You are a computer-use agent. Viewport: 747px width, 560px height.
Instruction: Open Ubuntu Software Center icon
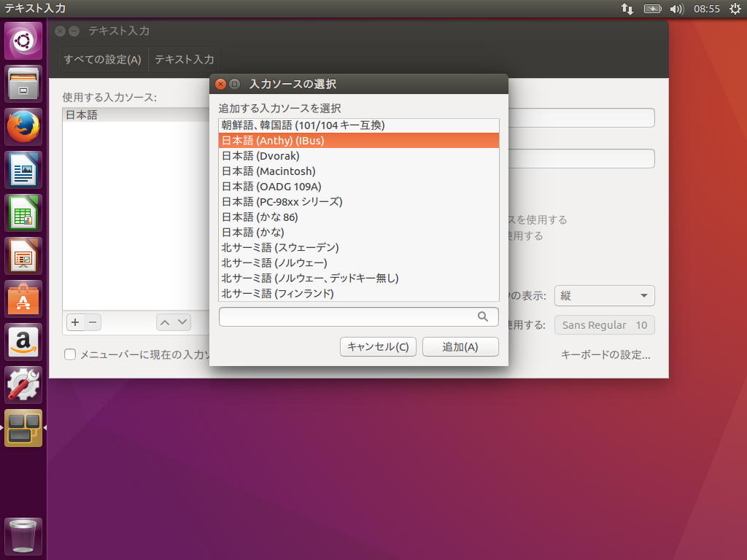point(24,299)
